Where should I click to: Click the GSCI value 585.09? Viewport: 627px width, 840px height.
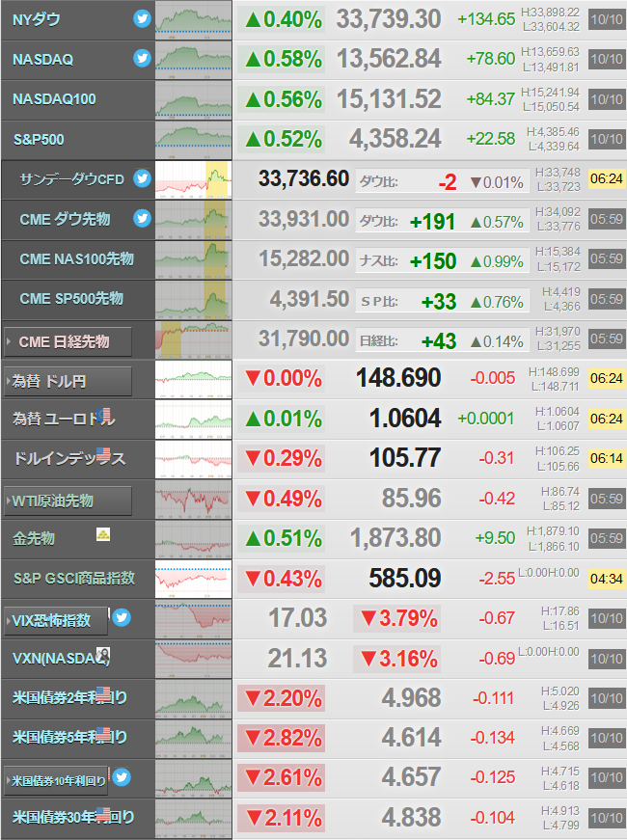point(405,578)
